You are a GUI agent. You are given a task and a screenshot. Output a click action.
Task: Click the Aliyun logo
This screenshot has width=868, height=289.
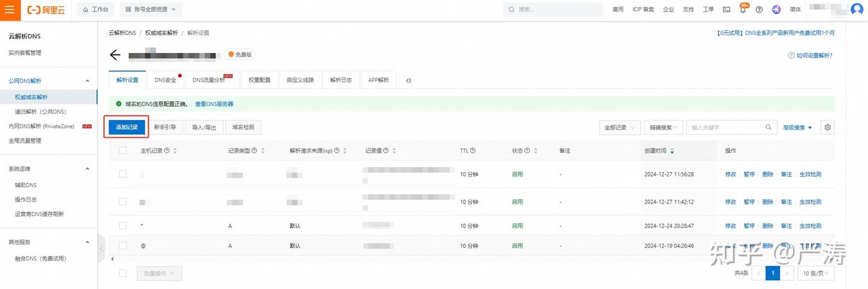point(45,10)
